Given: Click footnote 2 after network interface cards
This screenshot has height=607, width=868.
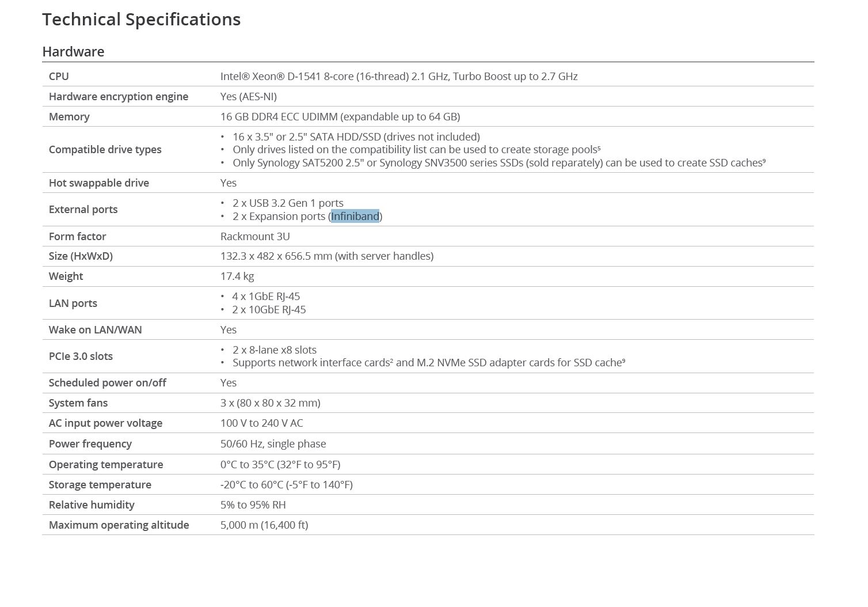Looking at the screenshot, I should point(391,361).
